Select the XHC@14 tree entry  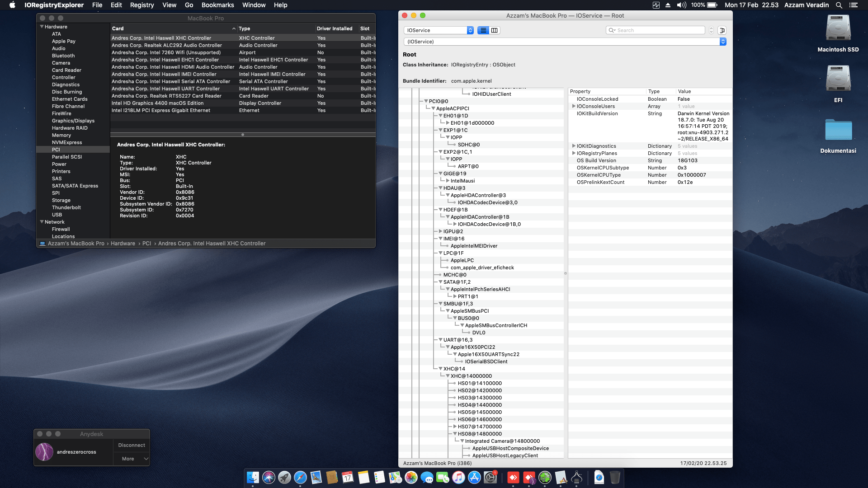454,369
